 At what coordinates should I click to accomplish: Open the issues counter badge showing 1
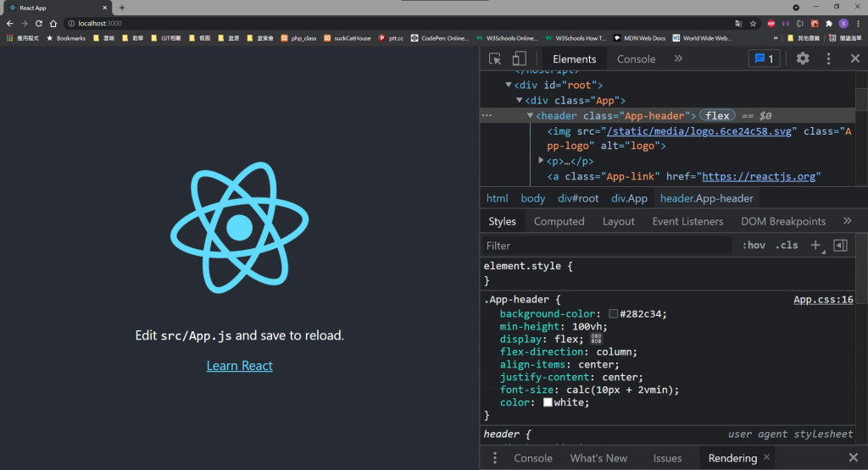[x=764, y=58]
